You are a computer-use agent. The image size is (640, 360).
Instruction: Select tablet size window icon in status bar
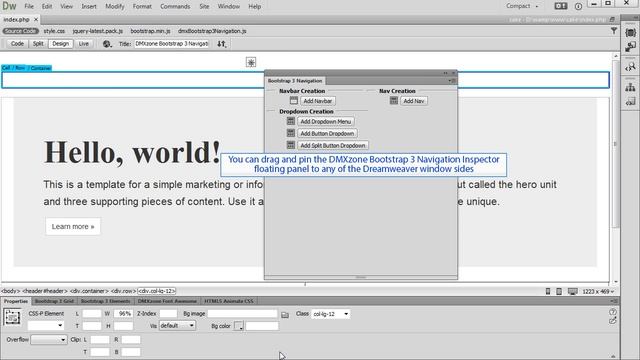pyautogui.click(x=559, y=291)
